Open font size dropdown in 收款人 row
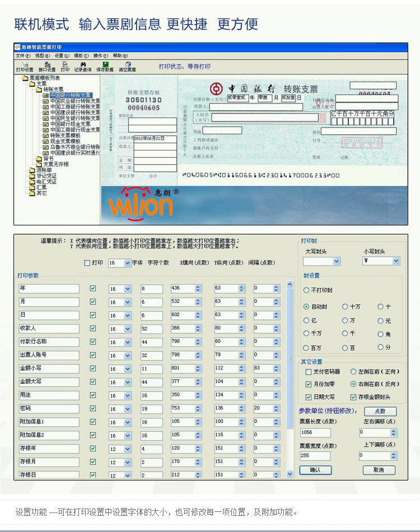The height and width of the screenshot is (532, 420). coord(128,329)
